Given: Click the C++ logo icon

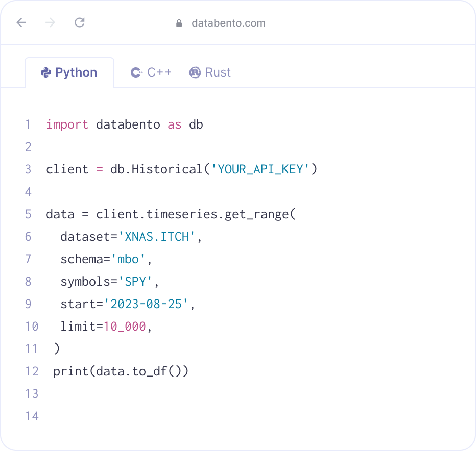Looking at the screenshot, I should click(136, 72).
